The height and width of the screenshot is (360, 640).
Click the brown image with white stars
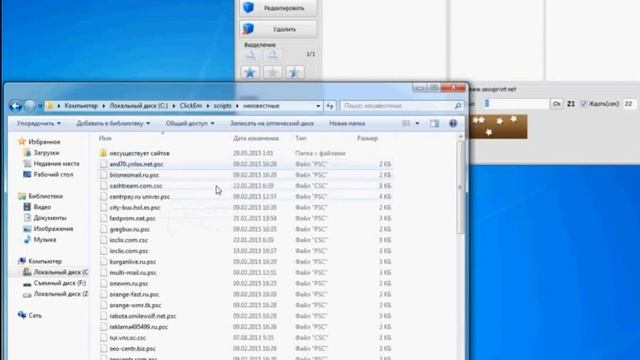pyautogui.click(x=498, y=127)
